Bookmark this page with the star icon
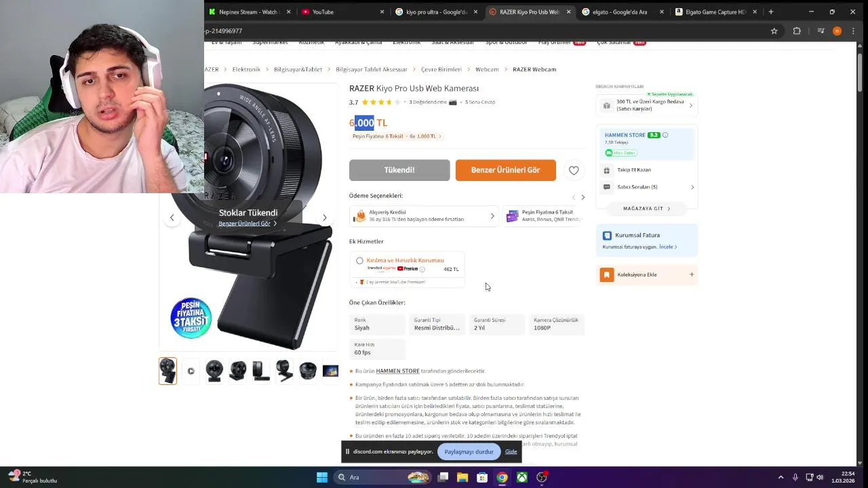 pyautogui.click(x=774, y=31)
